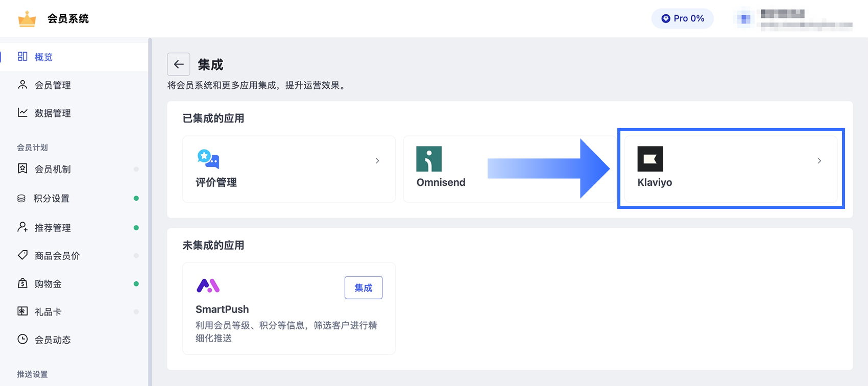
Task: Click the Omnisend card label
Action: click(441, 182)
